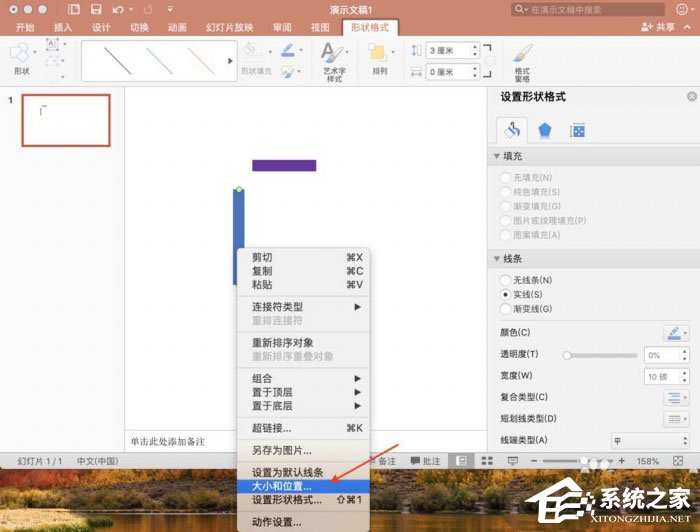
Task: Expand the line styles gallery arrow
Action: tap(230, 61)
